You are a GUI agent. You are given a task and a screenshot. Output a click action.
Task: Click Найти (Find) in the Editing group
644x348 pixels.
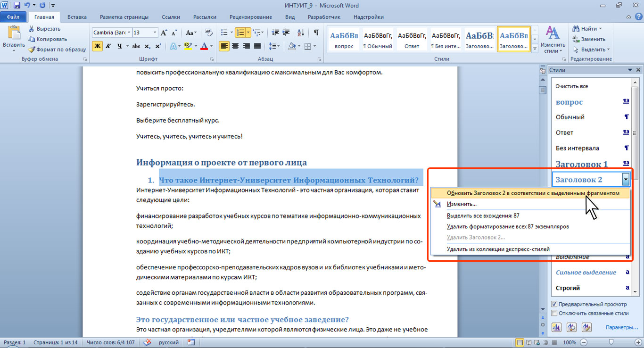(x=587, y=29)
